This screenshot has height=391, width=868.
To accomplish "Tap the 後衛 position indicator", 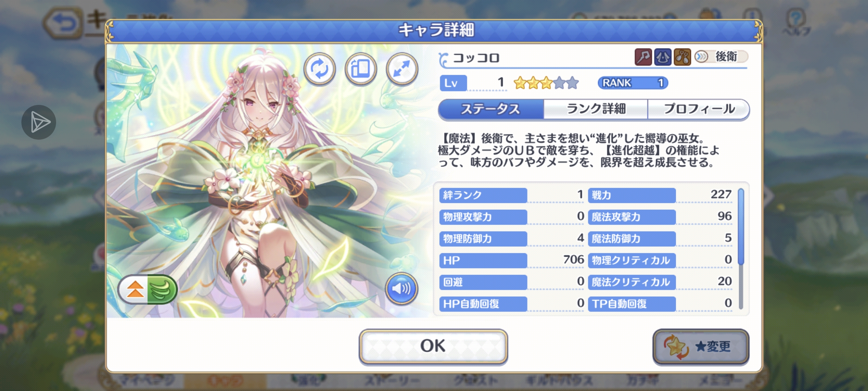I will point(721,57).
